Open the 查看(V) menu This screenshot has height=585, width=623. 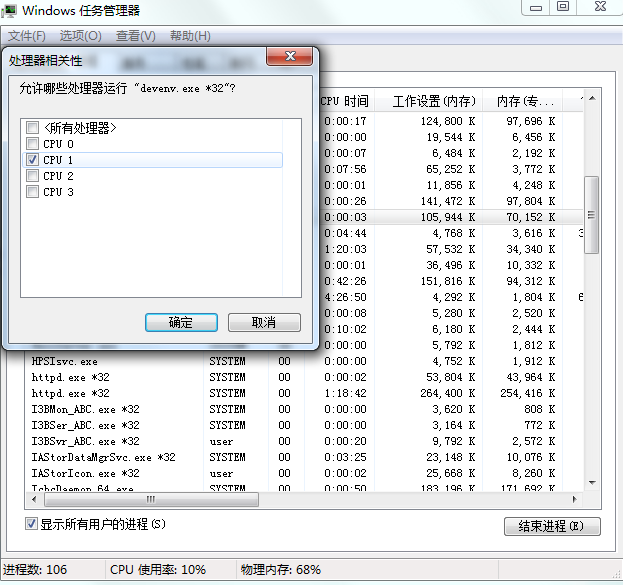135,36
